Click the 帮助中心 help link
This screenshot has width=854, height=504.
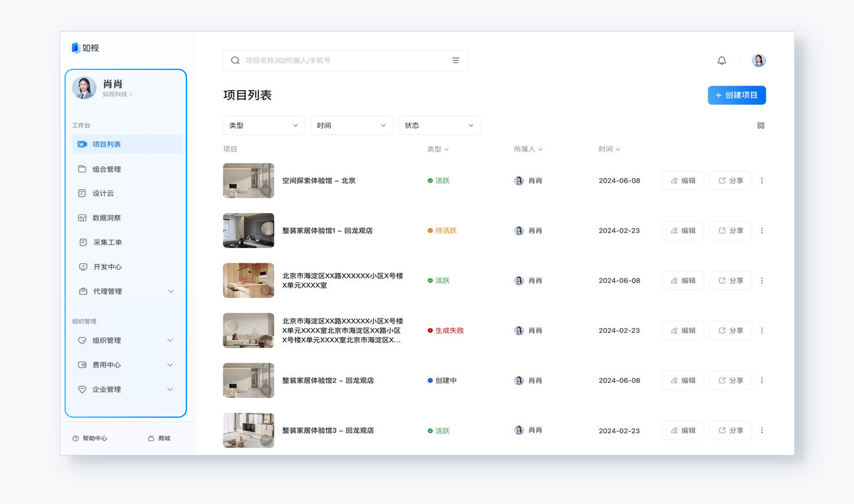pyautogui.click(x=90, y=438)
